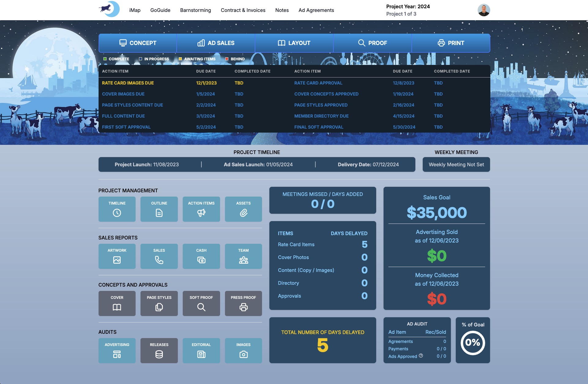
Task: Click the Weekly Meeting Not Set button
Action: click(x=456, y=164)
